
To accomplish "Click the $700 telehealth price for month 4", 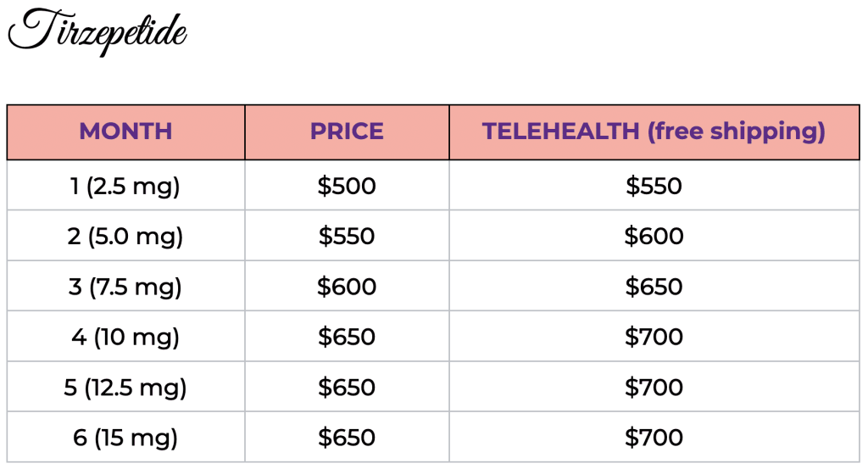I will click(x=654, y=337).
